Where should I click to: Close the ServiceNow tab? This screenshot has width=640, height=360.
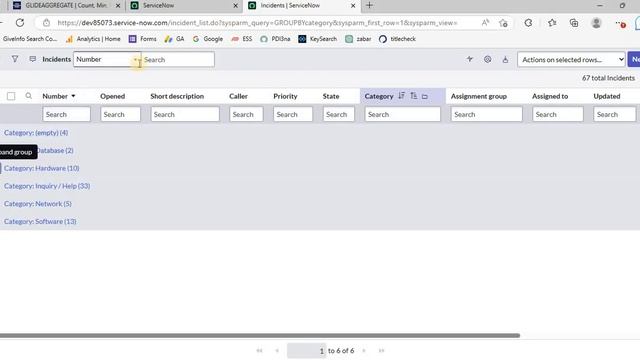point(236,6)
